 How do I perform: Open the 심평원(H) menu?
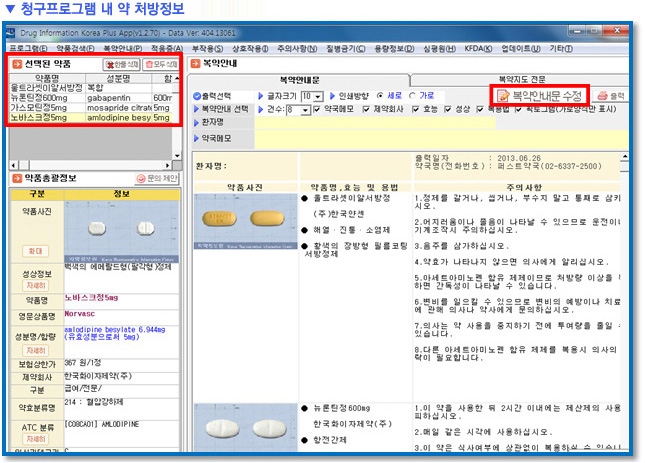pos(439,49)
